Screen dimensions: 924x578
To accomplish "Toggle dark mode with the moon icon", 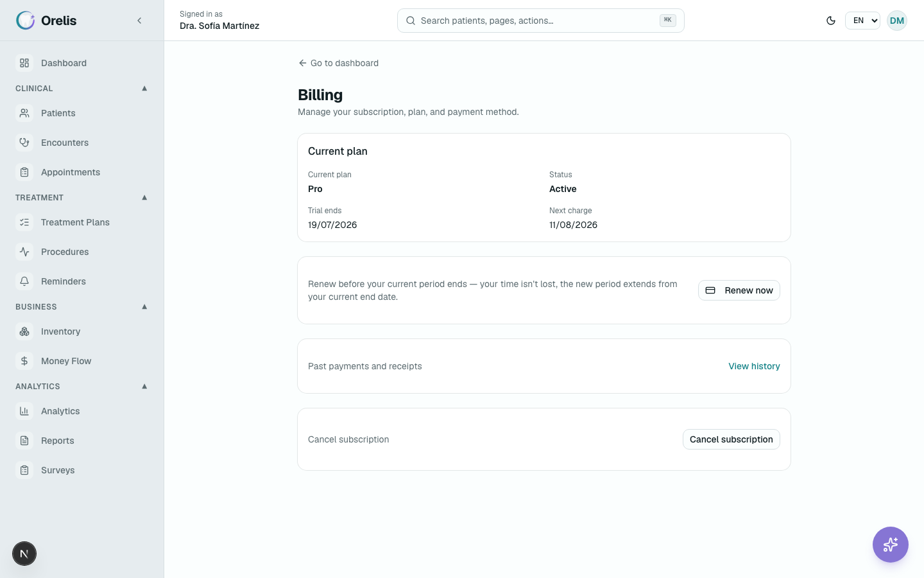I will coord(831,21).
